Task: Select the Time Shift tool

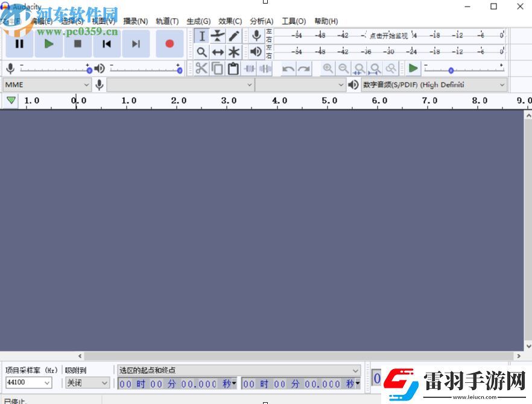Action: (x=218, y=52)
